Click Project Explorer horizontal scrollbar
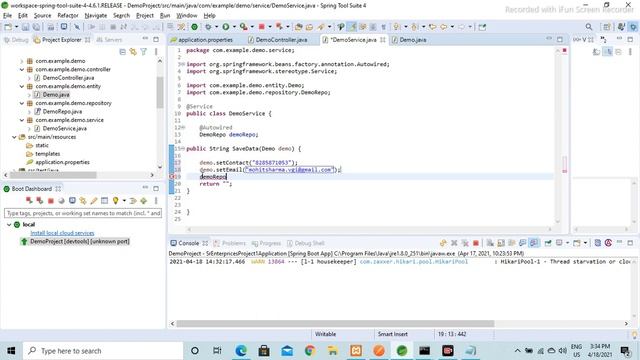 53,175
